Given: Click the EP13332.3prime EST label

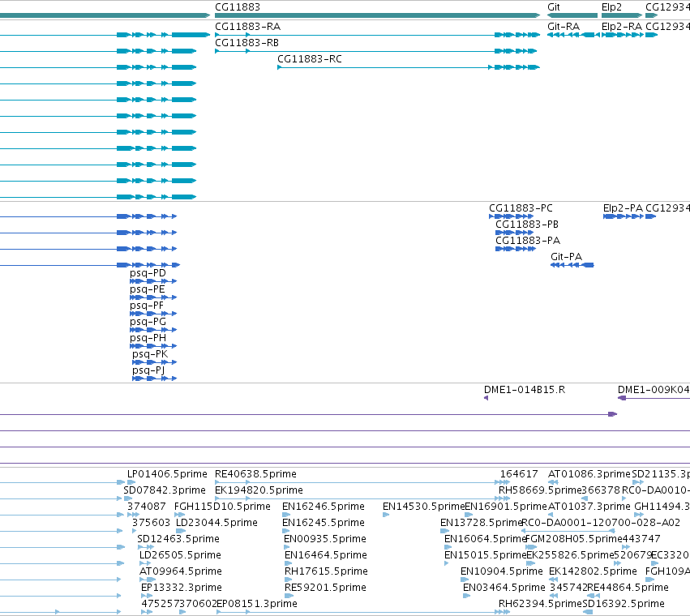Looking at the screenshot, I should pyautogui.click(x=182, y=588).
